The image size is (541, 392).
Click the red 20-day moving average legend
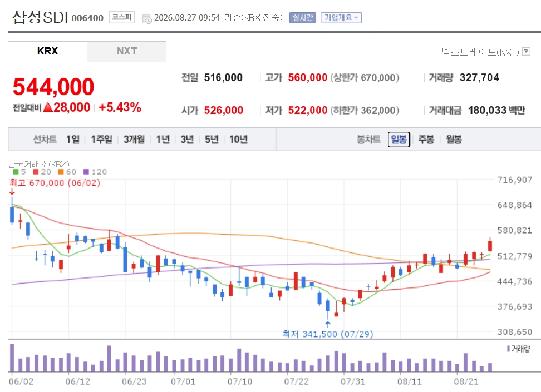coord(42,172)
